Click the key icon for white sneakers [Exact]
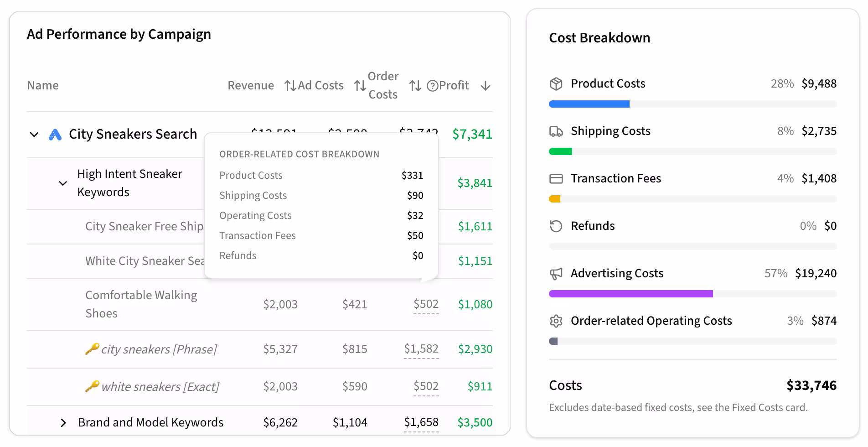The image size is (868, 447). [92, 386]
